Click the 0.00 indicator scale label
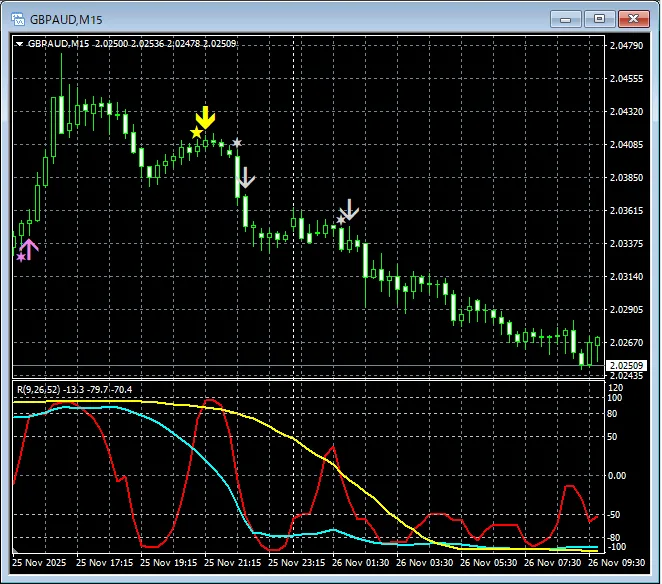Viewport: 662px width, 584px height. [x=617, y=476]
